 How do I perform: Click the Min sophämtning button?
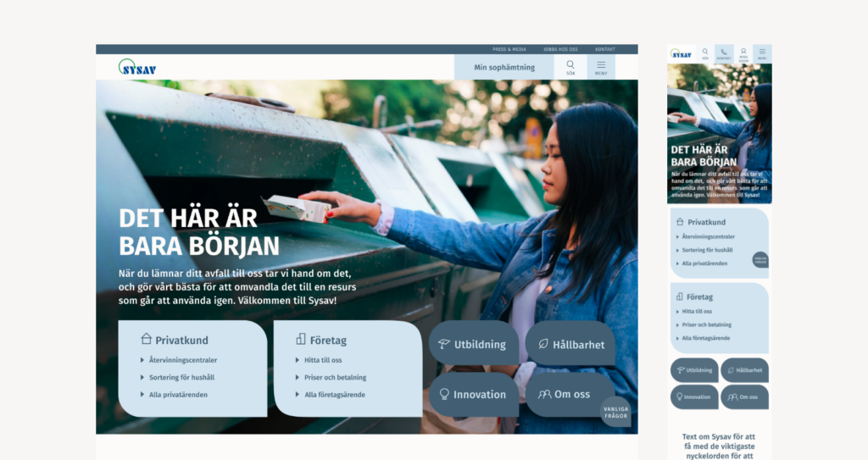504,67
